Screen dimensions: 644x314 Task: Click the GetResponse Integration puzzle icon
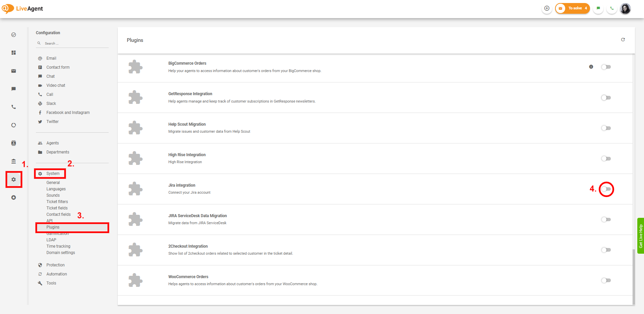(136, 98)
